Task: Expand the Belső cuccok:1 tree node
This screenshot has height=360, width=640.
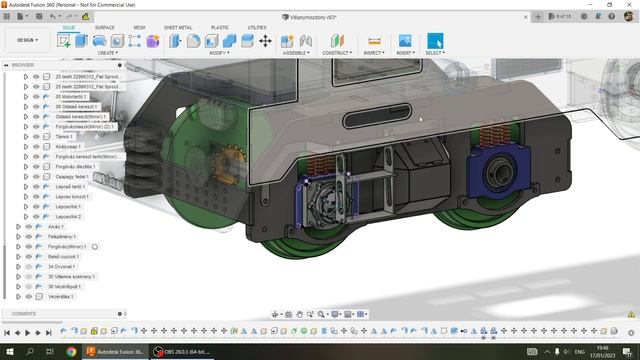Action: click(x=18, y=256)
